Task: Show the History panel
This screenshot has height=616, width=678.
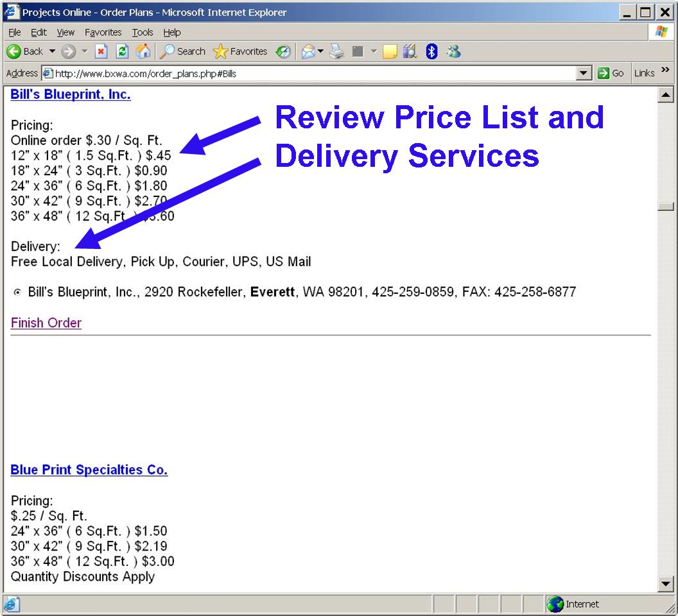Action: (283, 52)
